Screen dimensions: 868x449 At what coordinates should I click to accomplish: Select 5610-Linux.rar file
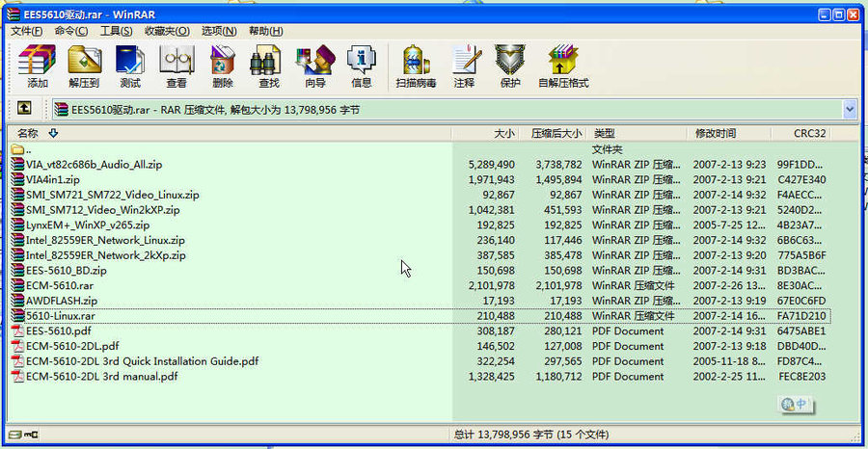pos(61,316)
